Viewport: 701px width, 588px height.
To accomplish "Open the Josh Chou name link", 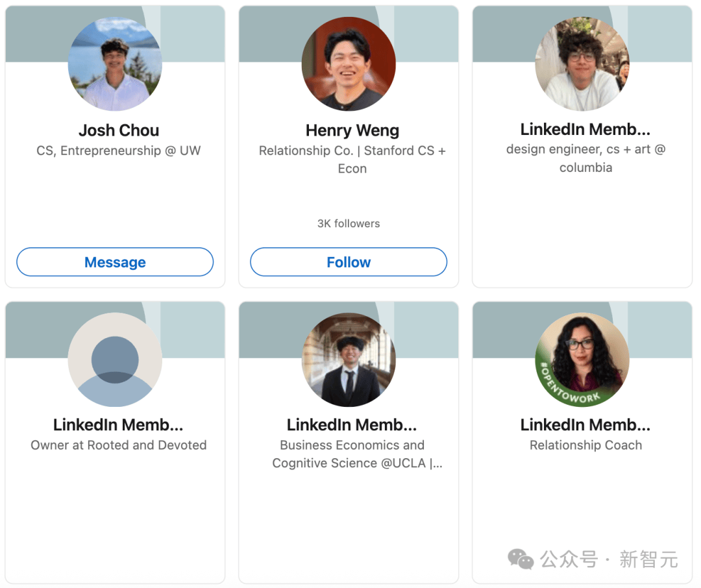I will (119, 130).
